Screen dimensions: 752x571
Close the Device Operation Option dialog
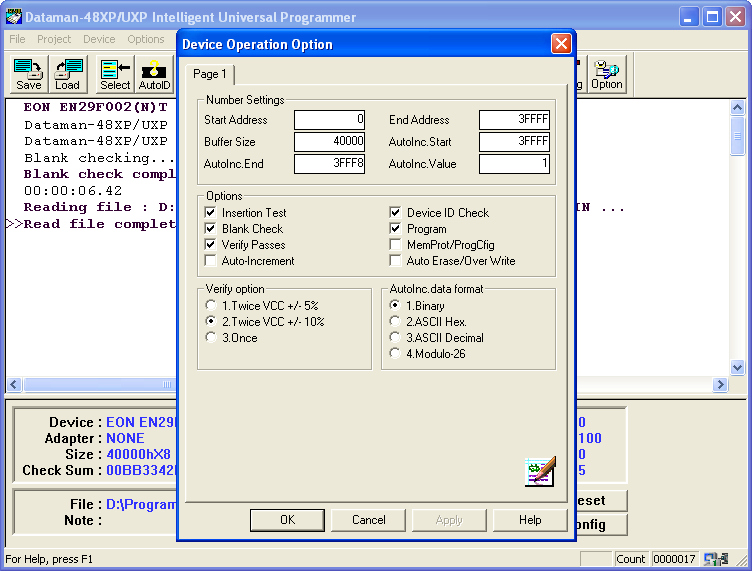[x=561, y=44]
